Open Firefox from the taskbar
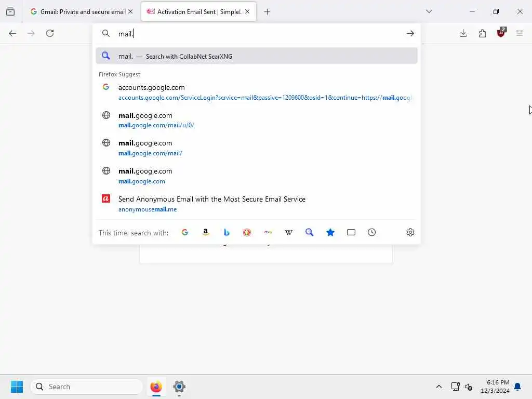Image resolution: width=532 pixels, height=399 pixels. [156, 387]
